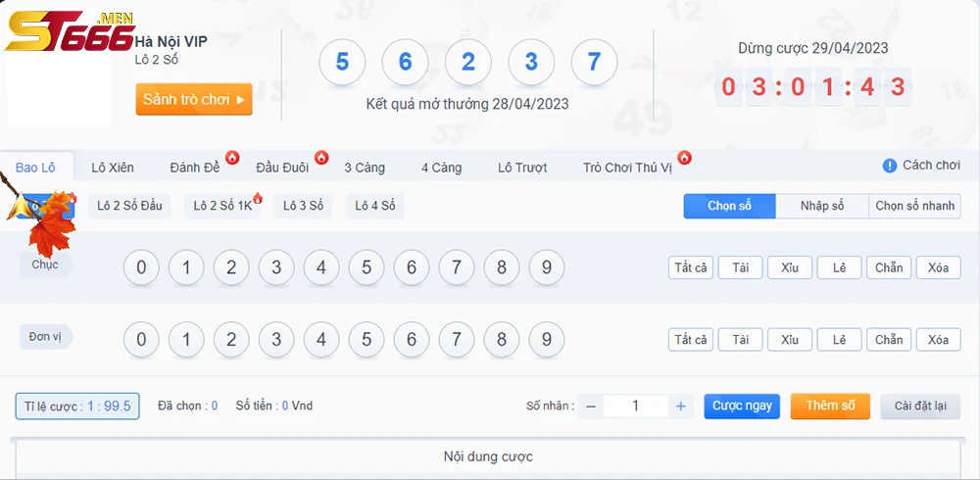Screen dimensions: 980x480
Task: Click Chẵn in the Đơn vị row
Action: coord(889,339)
